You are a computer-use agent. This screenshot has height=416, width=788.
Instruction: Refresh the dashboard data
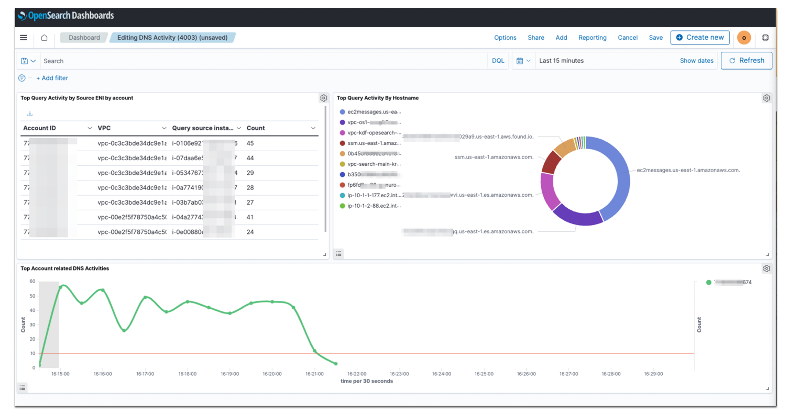point(747,60)
